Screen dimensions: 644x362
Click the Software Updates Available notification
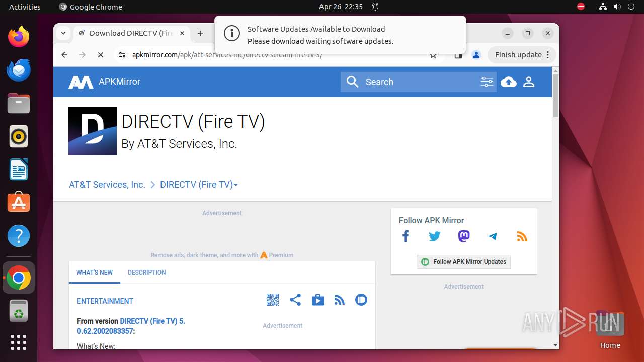coord(340,35)
